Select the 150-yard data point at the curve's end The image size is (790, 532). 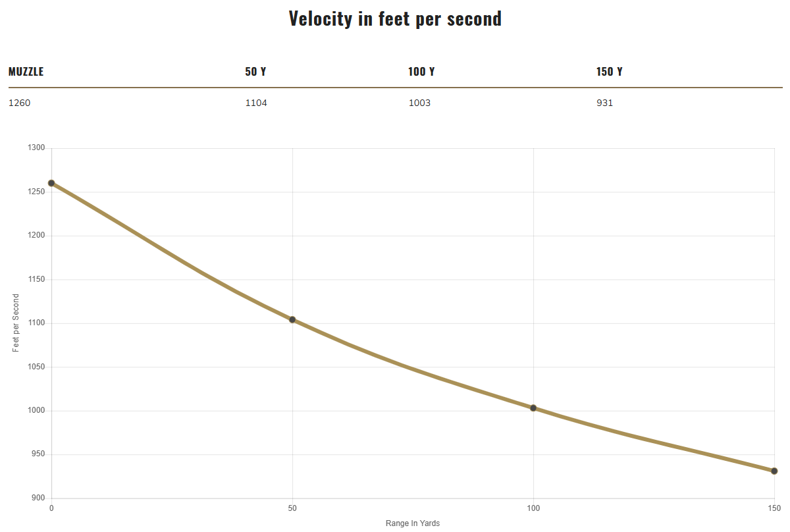[774, 471]
